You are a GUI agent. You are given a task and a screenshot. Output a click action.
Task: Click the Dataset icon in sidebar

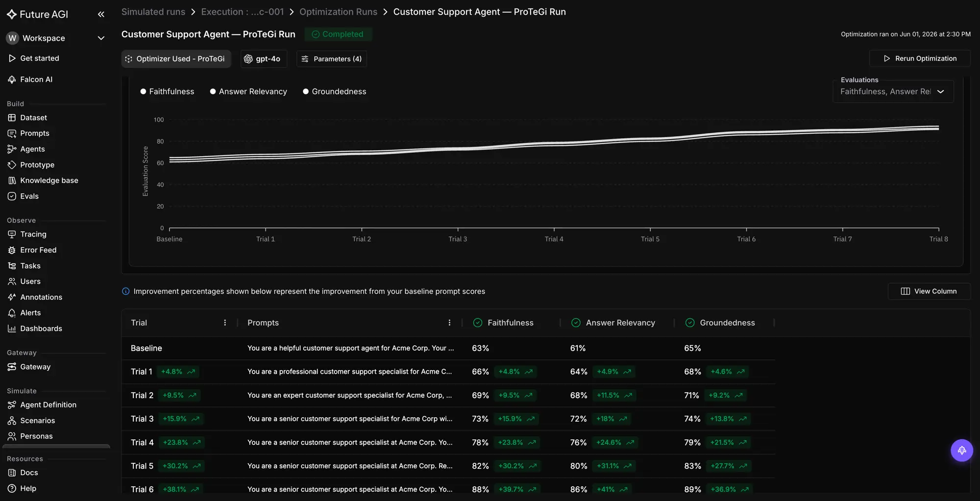pyautogui.click(x=12, y=118)
